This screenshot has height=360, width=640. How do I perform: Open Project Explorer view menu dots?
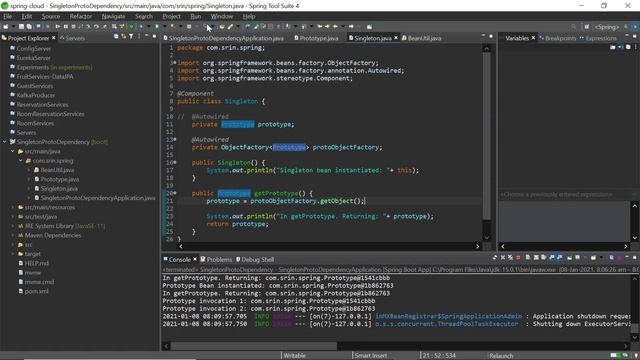tap(139, 37)
